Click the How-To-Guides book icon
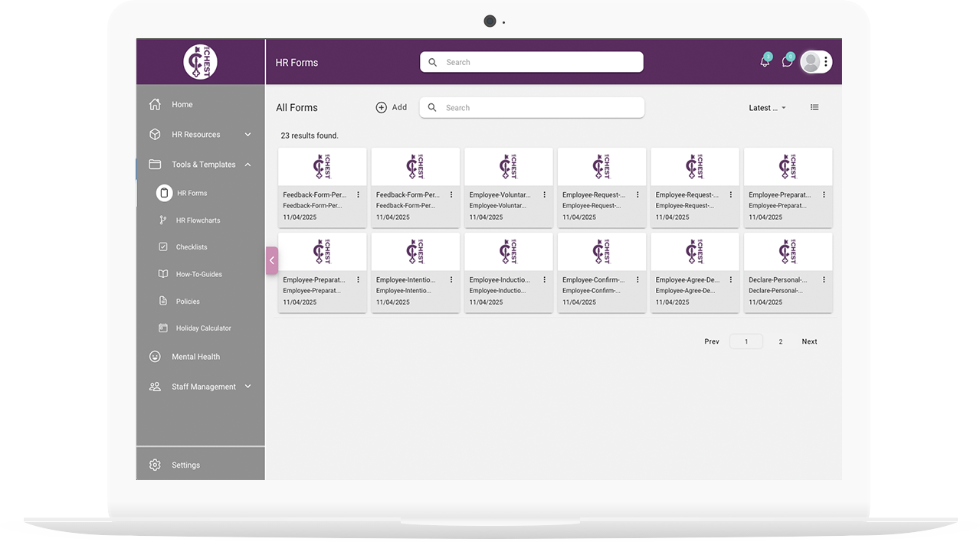The height and width of the screenshot is (542, 980). pyautogui.click(x=163, y=274)
